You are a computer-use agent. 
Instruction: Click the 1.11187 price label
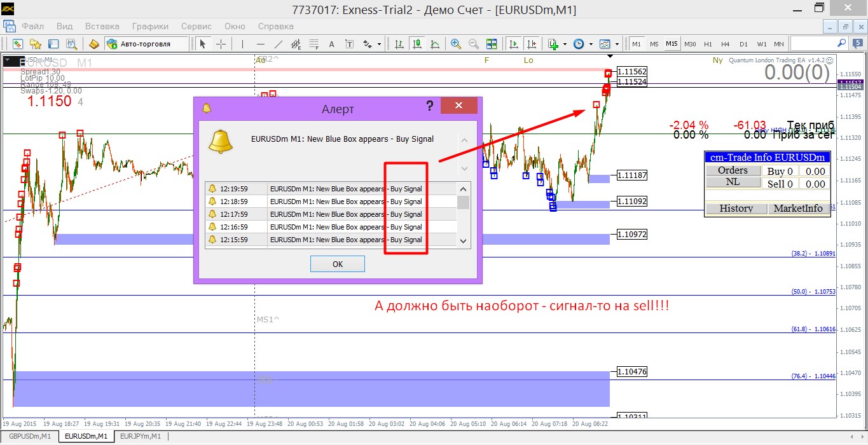632,175
